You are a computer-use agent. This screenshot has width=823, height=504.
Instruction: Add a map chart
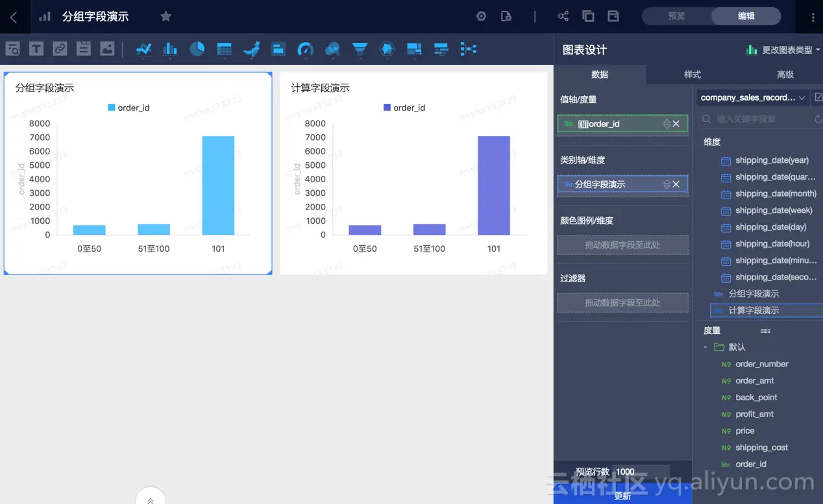(251, 49)
